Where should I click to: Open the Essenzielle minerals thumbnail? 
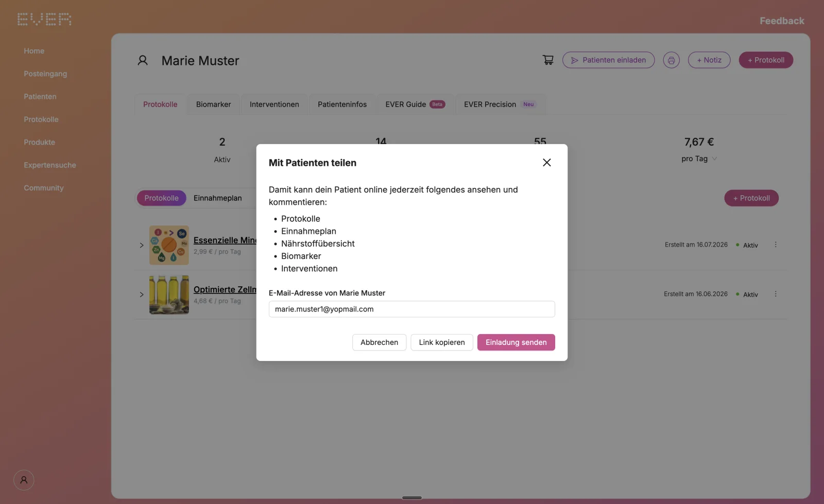point(169,245)
